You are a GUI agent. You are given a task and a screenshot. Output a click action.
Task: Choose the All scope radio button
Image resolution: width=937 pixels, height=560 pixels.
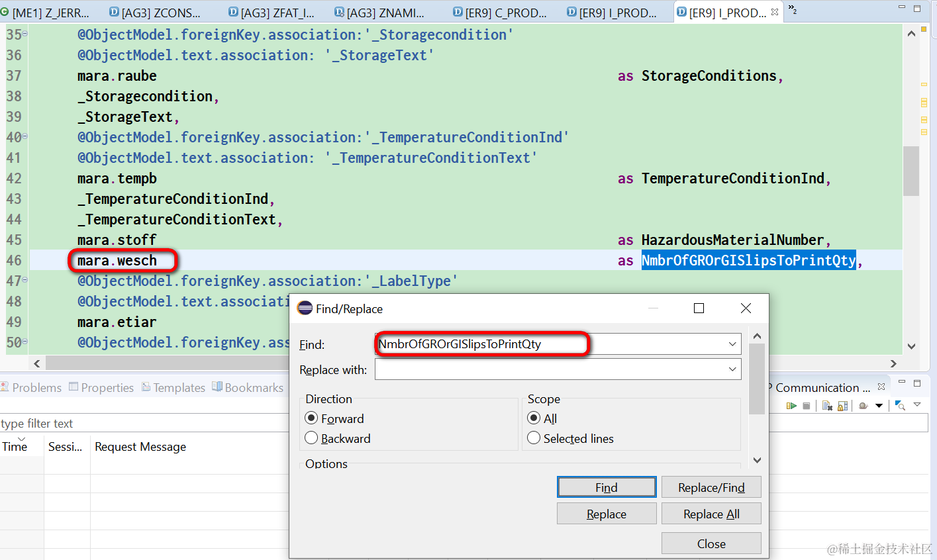tap(534, 418)
